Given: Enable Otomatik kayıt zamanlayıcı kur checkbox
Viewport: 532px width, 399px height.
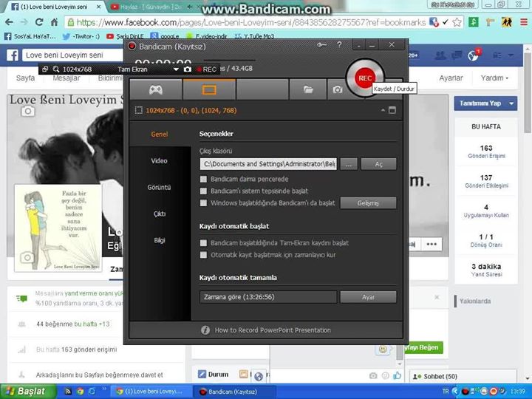Looking at the screenshot, I should point(203,255).
